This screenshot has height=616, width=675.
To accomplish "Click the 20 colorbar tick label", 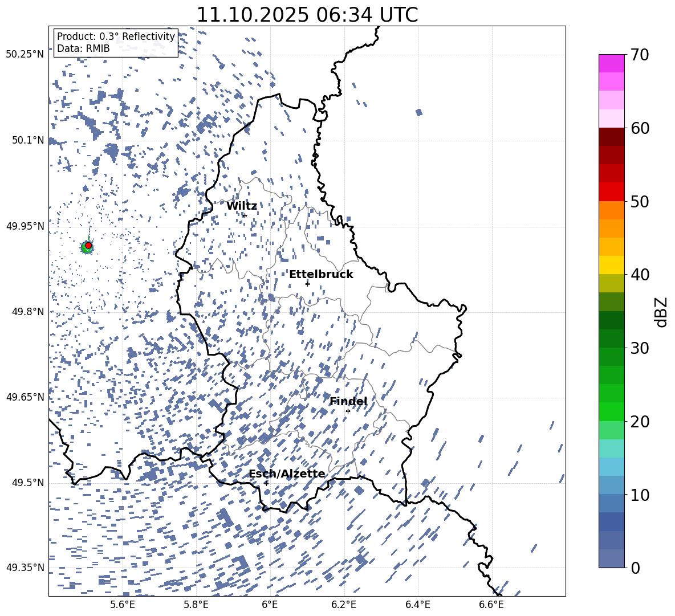I will (640, 422).
